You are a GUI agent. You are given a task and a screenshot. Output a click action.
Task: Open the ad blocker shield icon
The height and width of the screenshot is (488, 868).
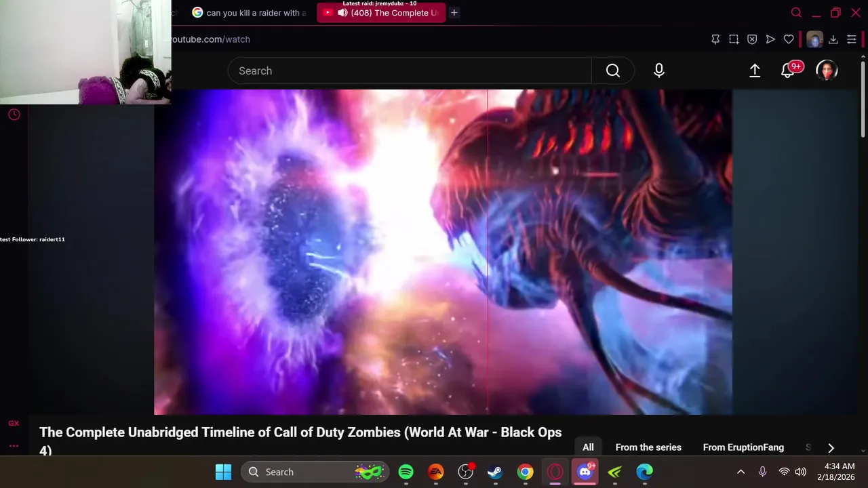click(x=752, y=39)
